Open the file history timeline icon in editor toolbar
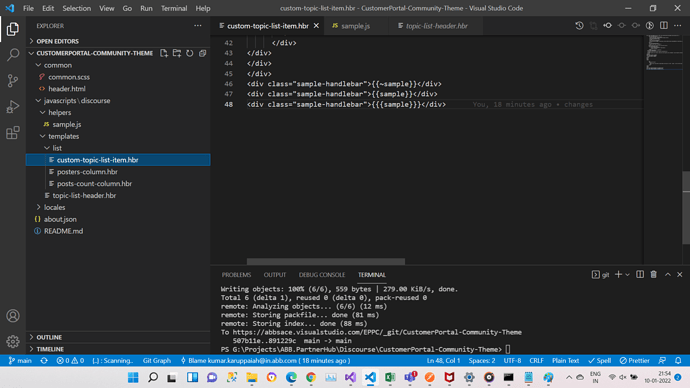The image size is (690, 388). (579, 26)
